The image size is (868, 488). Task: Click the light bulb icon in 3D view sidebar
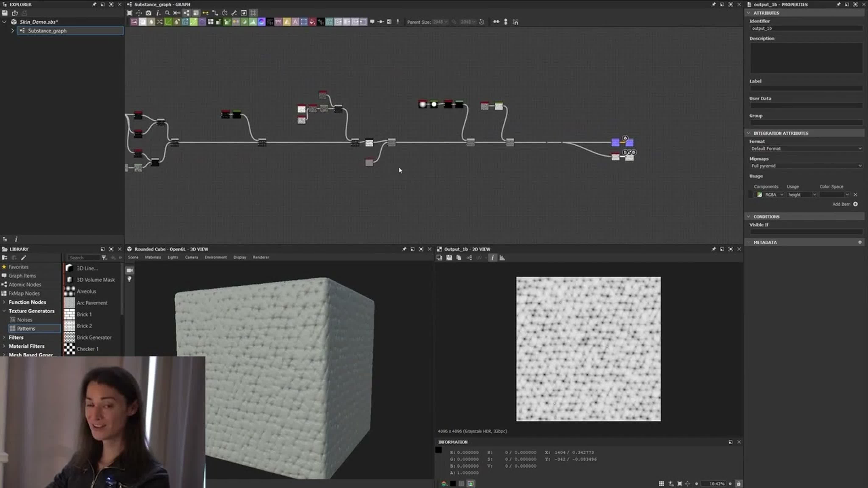point(129,279)
